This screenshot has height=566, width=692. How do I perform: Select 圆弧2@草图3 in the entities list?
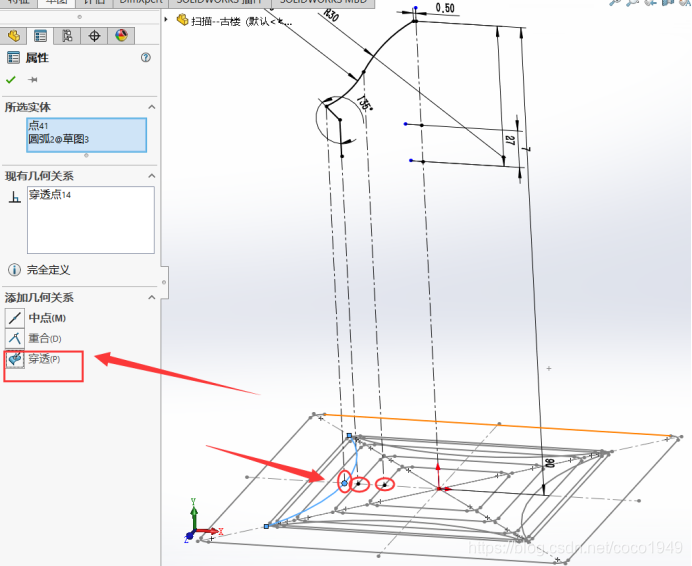tap(59, 139)
